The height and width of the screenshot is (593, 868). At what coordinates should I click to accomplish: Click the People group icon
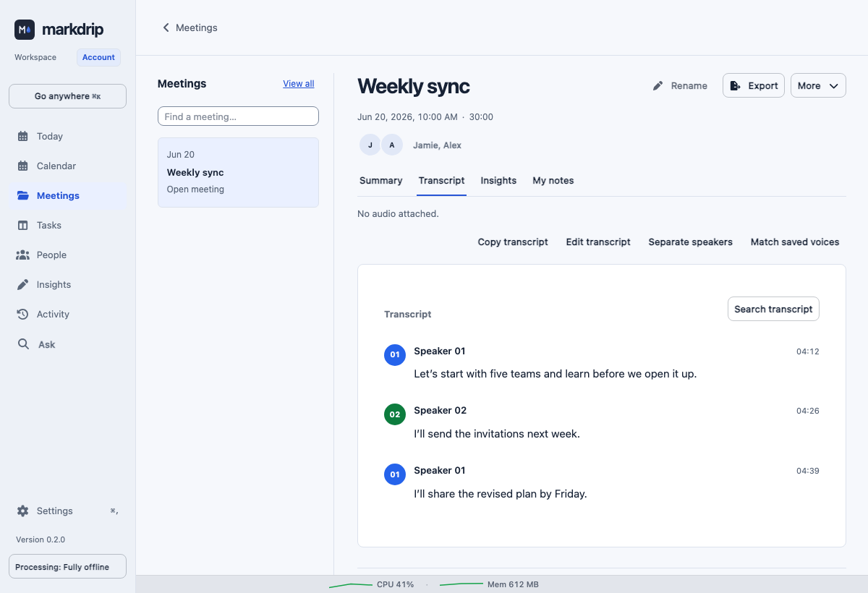point(23,255)
